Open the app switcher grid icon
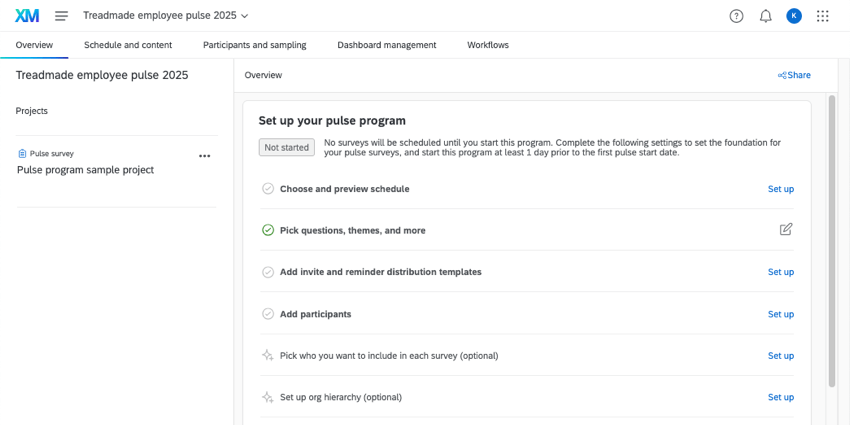The height and width of the screenshot is (425, 850). click(x=823, y=16)
